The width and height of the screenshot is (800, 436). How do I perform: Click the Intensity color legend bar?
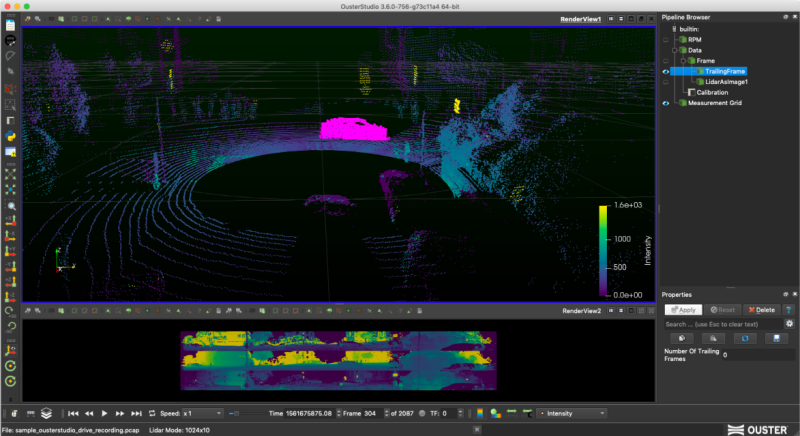[603, 250]
